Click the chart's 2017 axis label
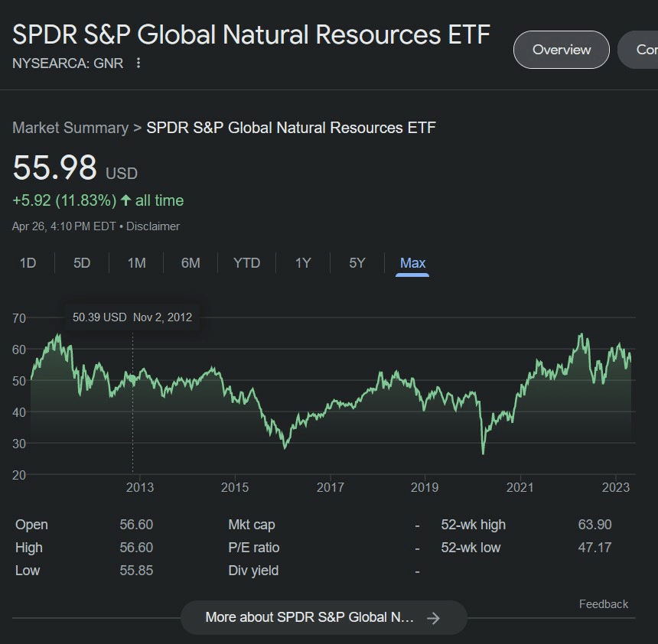Viewport: 658px width, 644px height. [331, 487]
